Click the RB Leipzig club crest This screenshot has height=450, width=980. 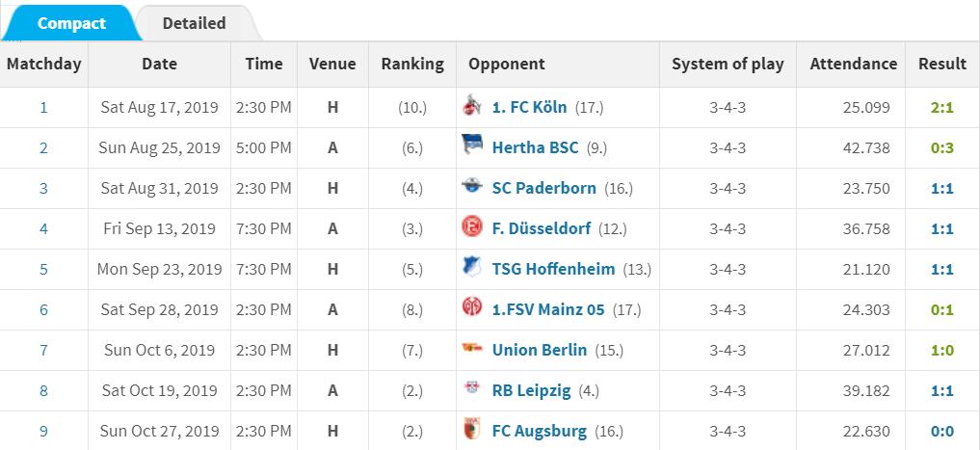point(472,390)
